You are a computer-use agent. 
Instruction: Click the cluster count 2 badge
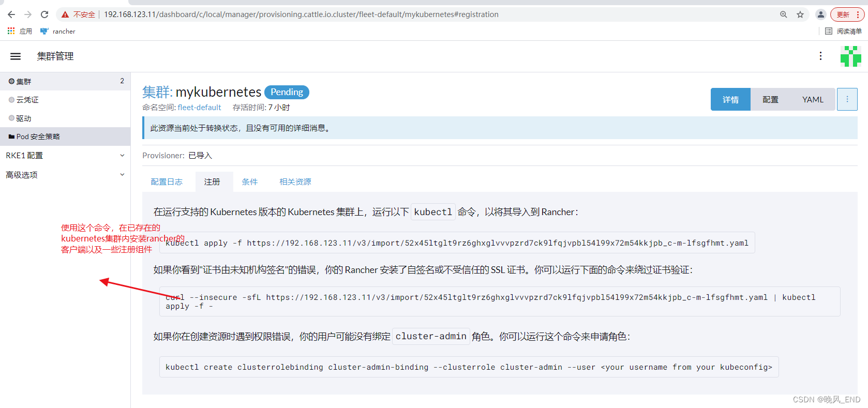pyautogui.click(x=122, y=81)
